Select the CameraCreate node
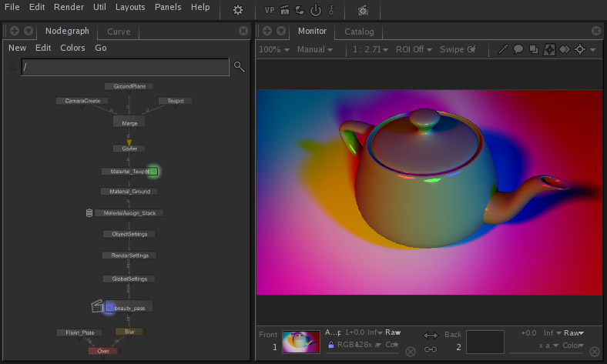 point(82,101)
